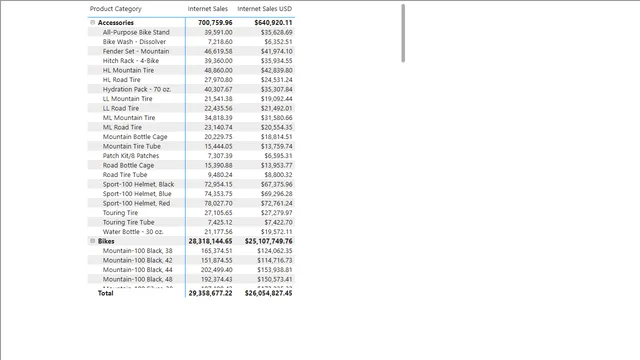Select Touring Tire row label
The image size is (640, 360).
(x=120, y=212)
